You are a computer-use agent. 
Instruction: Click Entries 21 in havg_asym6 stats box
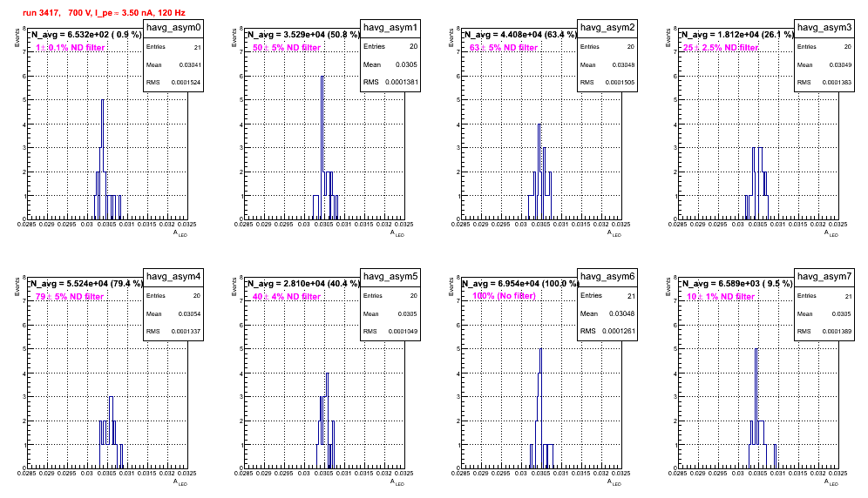[607, 296]
